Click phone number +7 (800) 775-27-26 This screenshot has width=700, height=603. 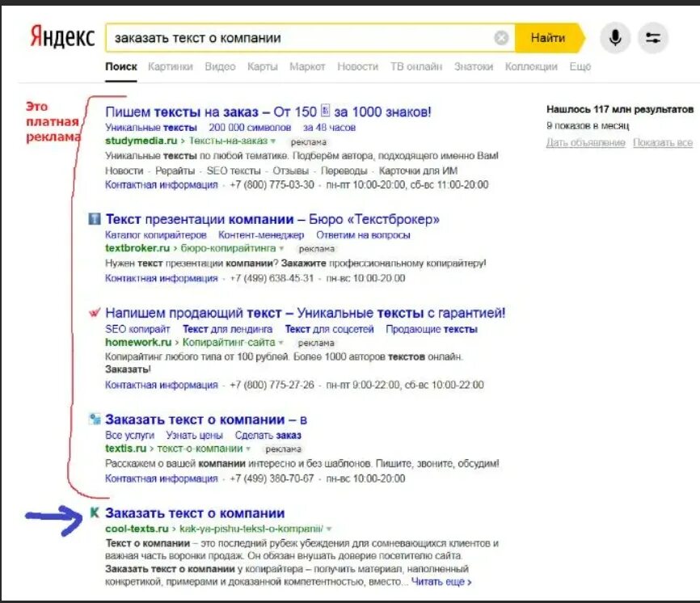click(272, 385)
